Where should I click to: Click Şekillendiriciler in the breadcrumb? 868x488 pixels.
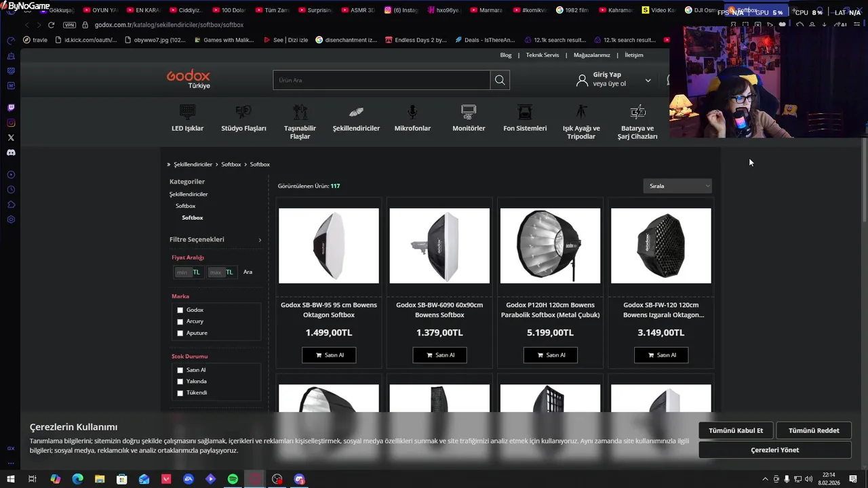point(193,165)
